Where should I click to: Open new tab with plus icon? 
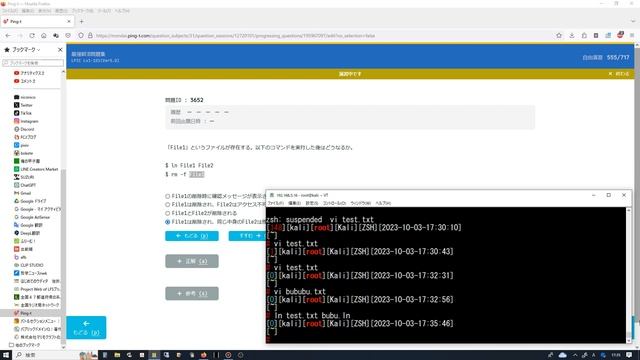click(x=82, y=21)
